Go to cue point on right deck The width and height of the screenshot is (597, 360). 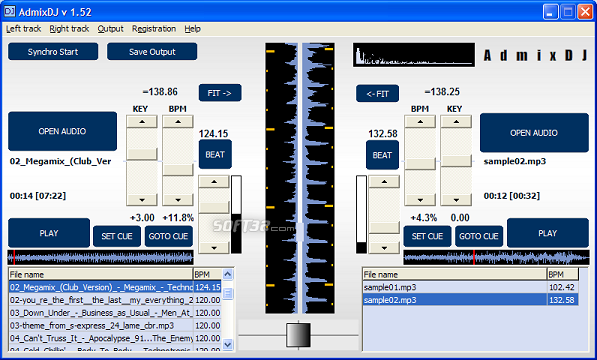click(479, 236)
